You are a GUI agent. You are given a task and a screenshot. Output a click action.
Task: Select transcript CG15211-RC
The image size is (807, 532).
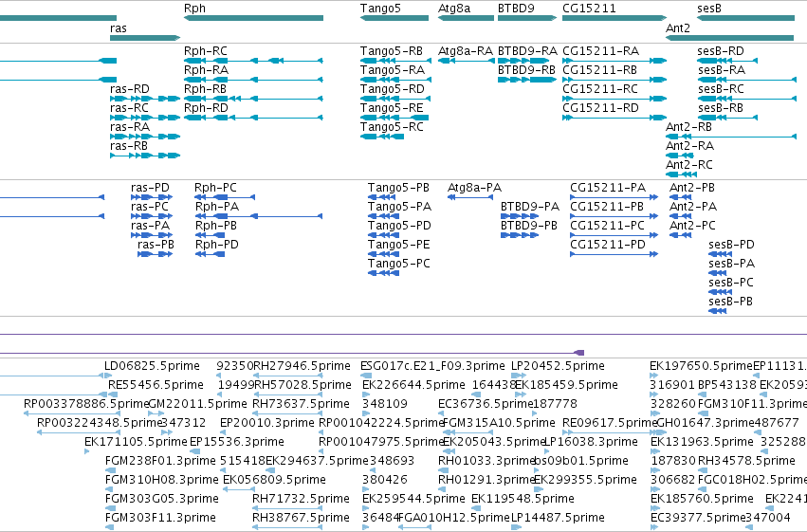(x=600, y=89)
